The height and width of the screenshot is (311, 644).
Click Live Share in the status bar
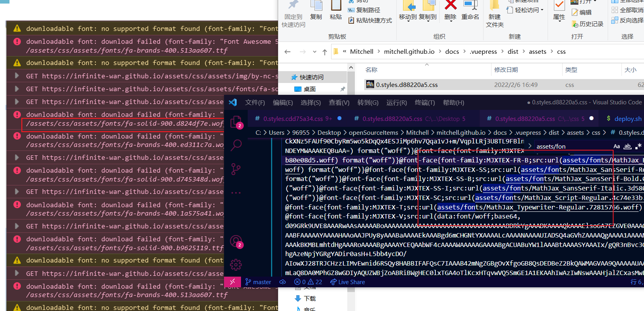347,282
